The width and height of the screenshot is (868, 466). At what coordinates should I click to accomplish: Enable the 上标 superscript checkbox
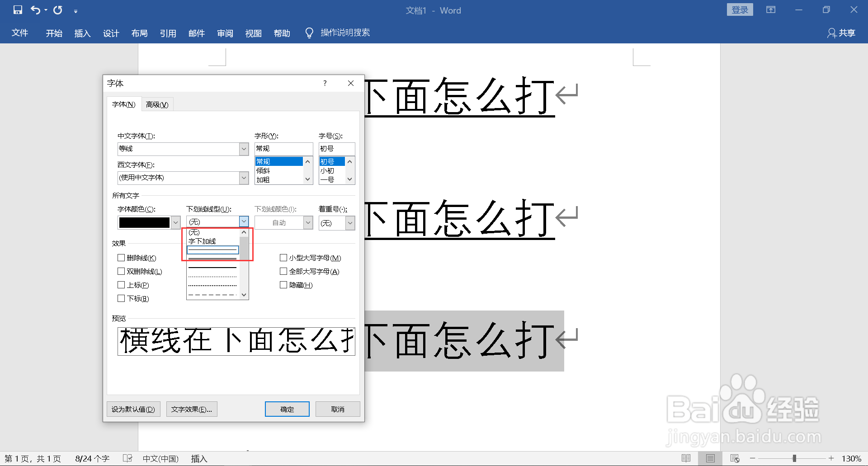(121, 285)
